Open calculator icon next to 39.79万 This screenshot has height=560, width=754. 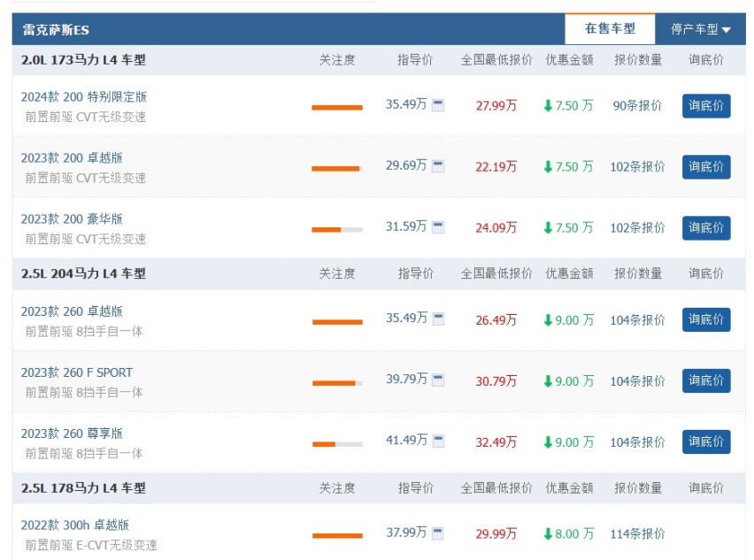(438, 380)
